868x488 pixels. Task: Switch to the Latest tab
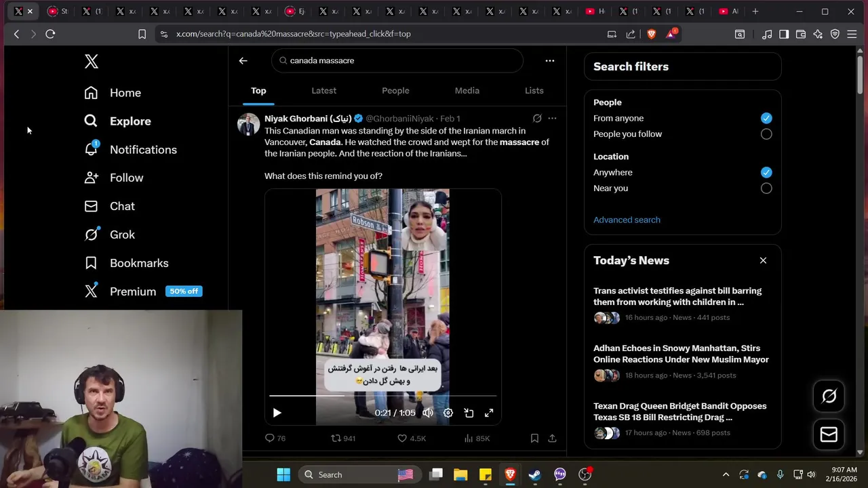323,91
